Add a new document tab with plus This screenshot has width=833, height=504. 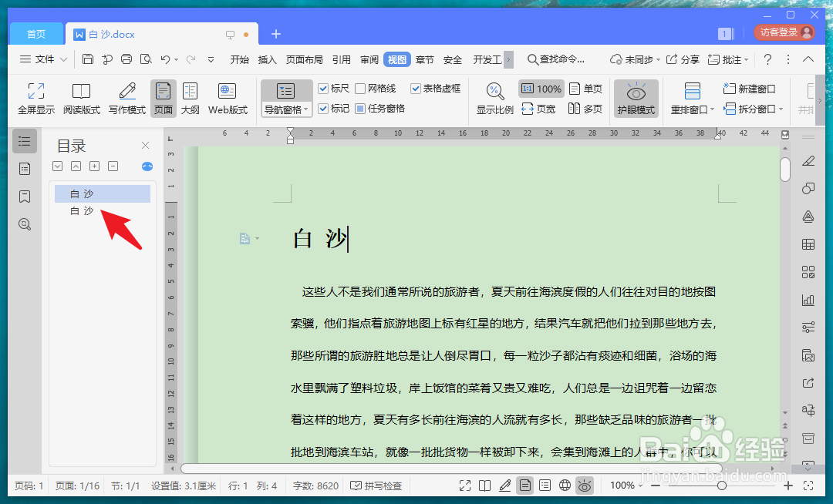coord(275,34)
